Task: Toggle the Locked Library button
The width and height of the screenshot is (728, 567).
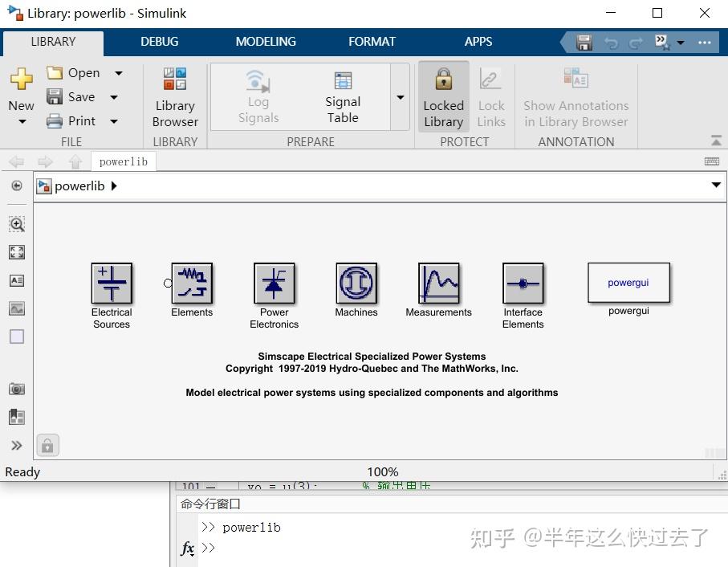Action: (x=443, y=97)
